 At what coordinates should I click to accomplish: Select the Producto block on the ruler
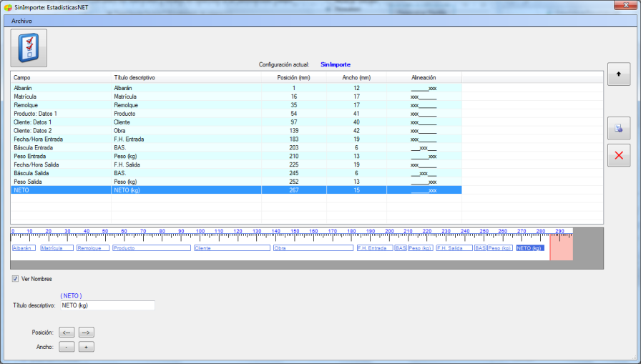click(152, 248)
